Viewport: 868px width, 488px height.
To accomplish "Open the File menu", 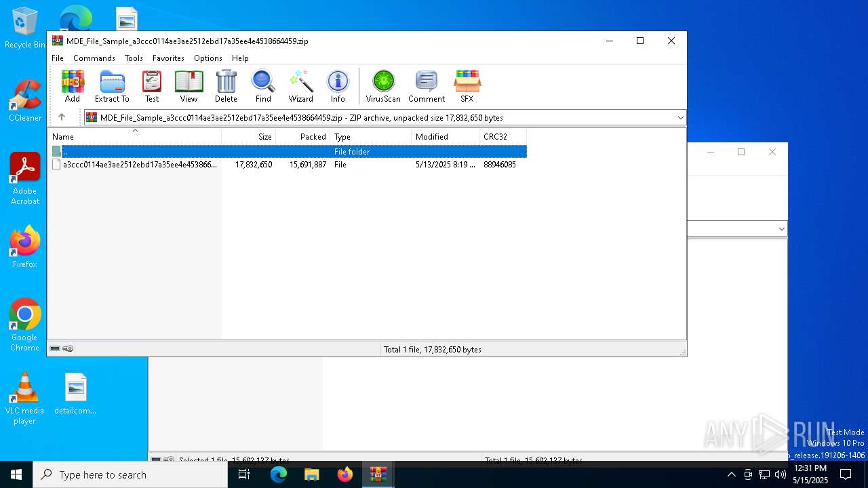I will (x=58, y=58).
